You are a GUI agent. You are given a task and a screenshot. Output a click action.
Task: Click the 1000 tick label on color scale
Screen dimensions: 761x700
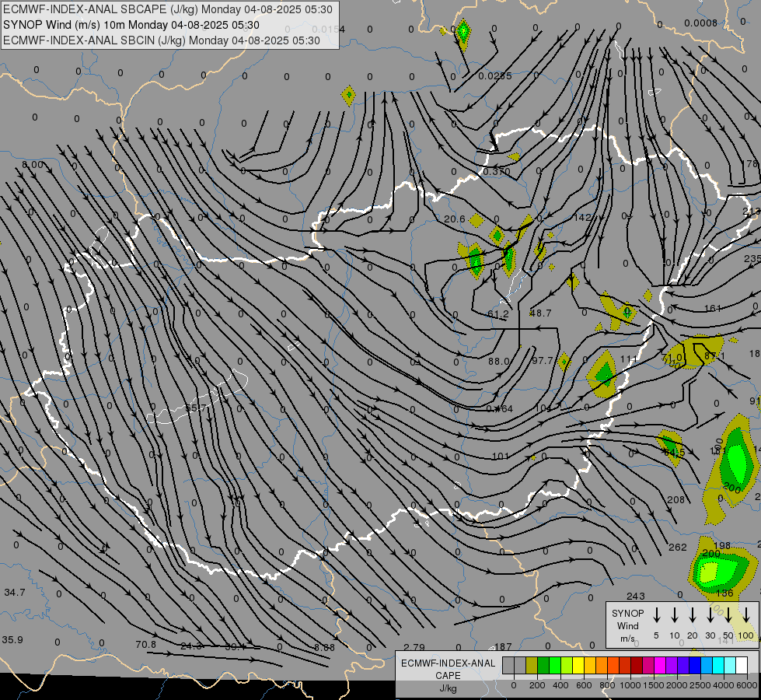630,685
